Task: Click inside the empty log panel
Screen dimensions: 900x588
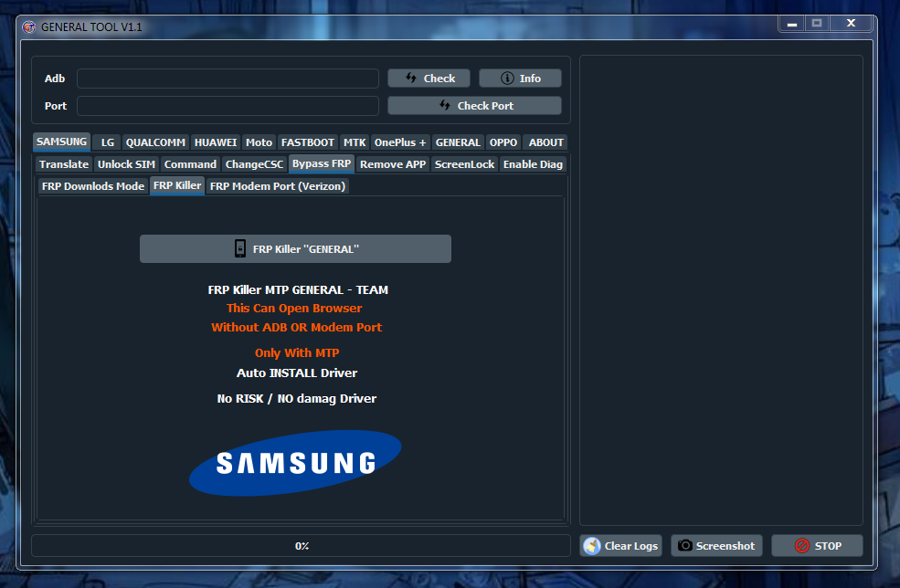Action: point(721,290)
